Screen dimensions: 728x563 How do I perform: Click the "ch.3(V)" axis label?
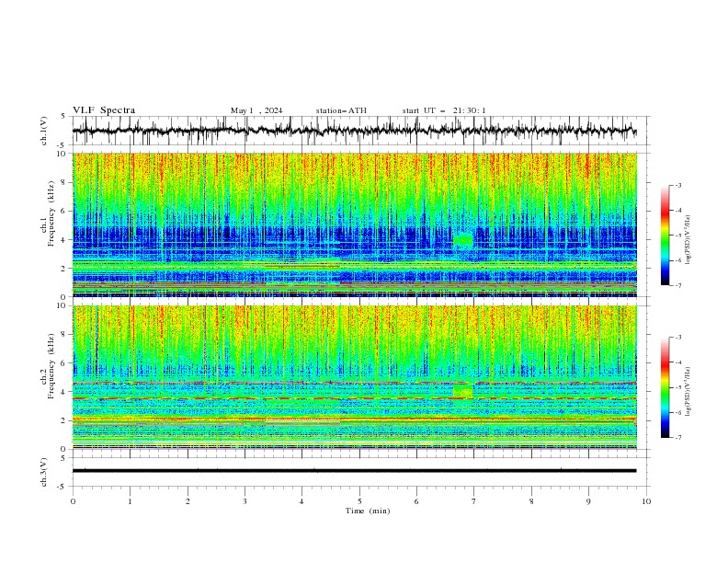[x=44, y=472]
